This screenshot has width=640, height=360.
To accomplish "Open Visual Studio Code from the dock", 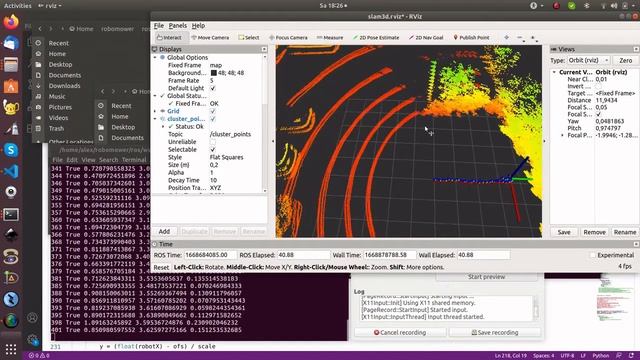I will point(11,171).
